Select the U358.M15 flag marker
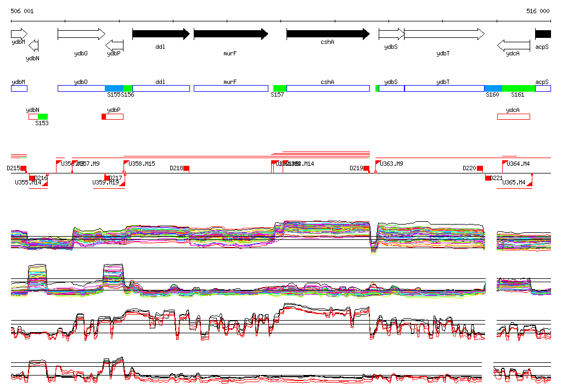This screenshot has height=392, width=562. point(126,164)
